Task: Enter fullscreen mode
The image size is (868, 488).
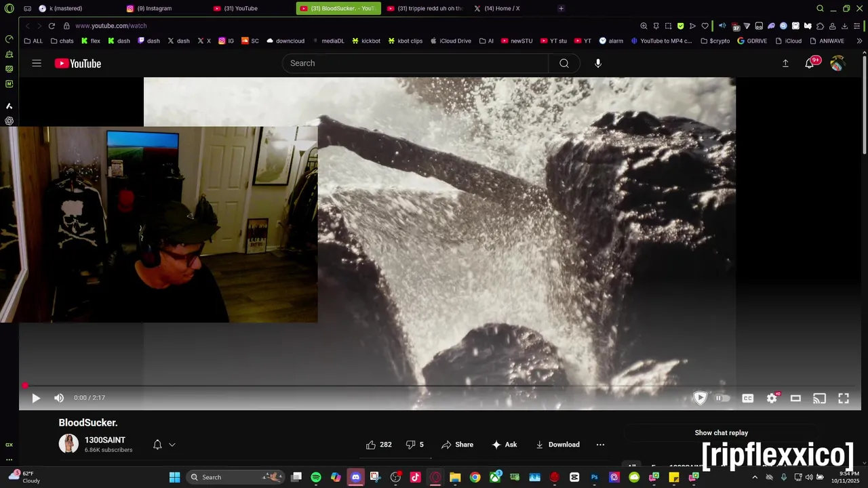Action: [844, 399]
